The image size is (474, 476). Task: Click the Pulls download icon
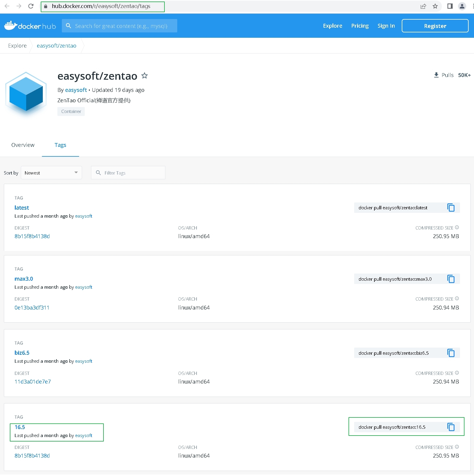(x=436, y=75)
